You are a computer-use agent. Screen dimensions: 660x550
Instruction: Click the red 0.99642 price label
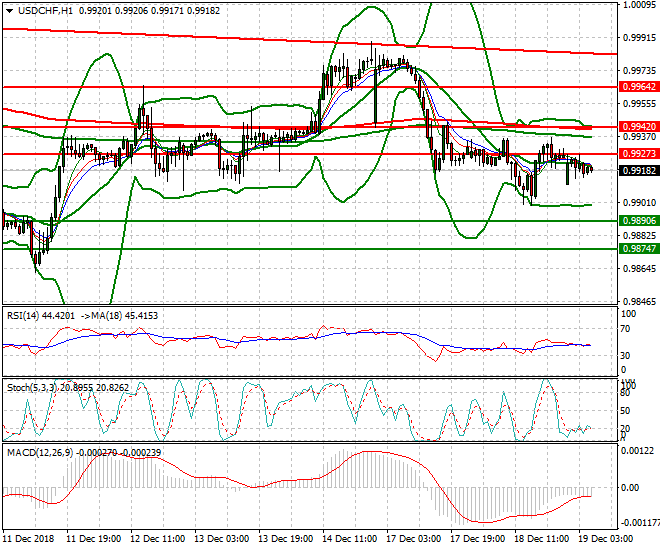[639, 87]
